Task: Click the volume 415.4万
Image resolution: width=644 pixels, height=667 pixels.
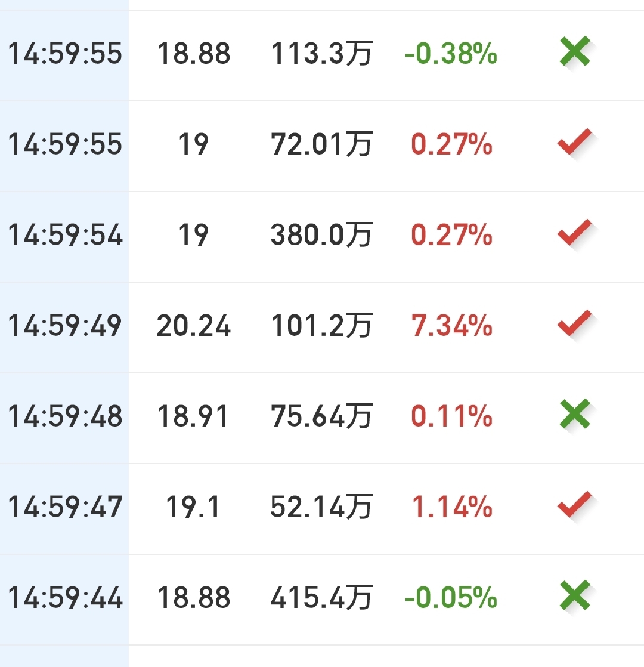Action: pos(322,598)
